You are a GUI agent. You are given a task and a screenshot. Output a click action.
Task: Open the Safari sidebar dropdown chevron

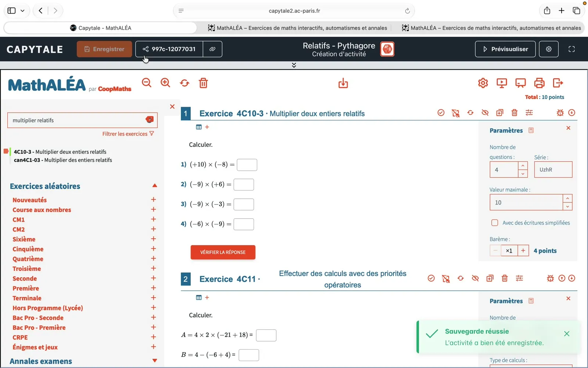coord(22,11)
